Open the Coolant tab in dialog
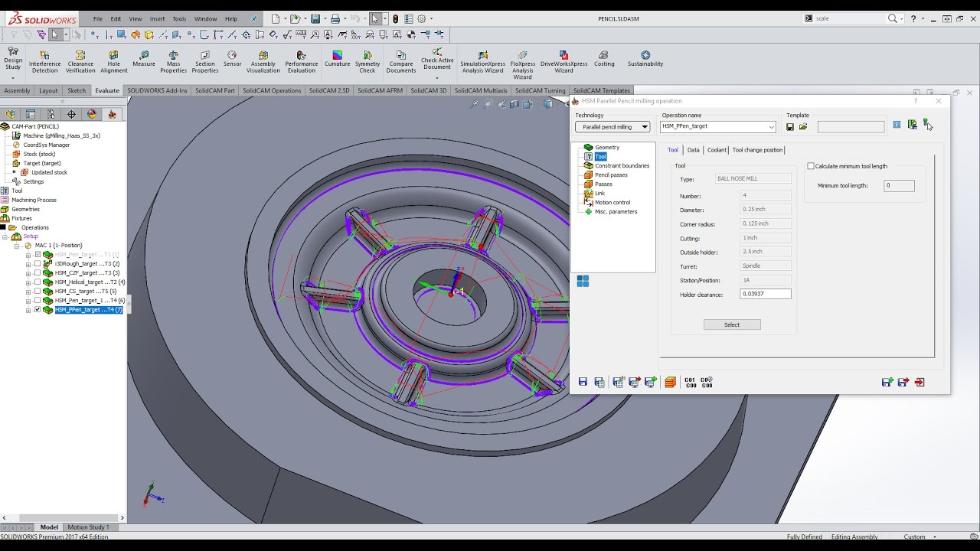Image resolution: width=980 pixels, height=551 pixels. pyautogui.click(x=717, y=150)
